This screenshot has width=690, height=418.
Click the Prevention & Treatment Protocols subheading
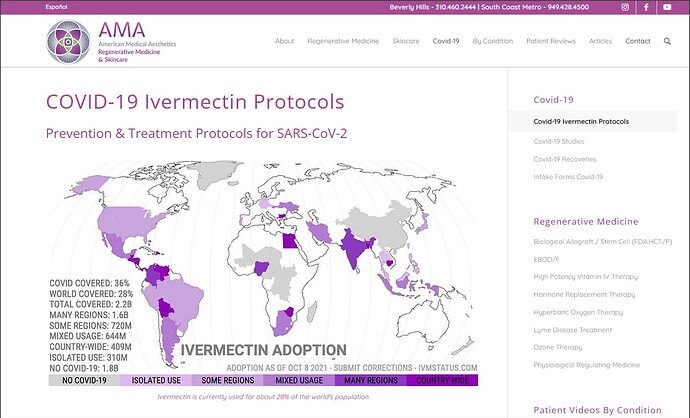(196, 133)
